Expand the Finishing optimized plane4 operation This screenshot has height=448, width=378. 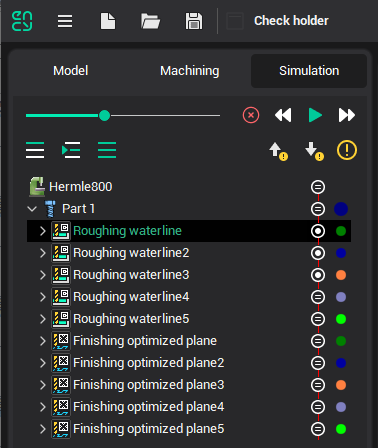pyautogui.click(x=43, y=407)
